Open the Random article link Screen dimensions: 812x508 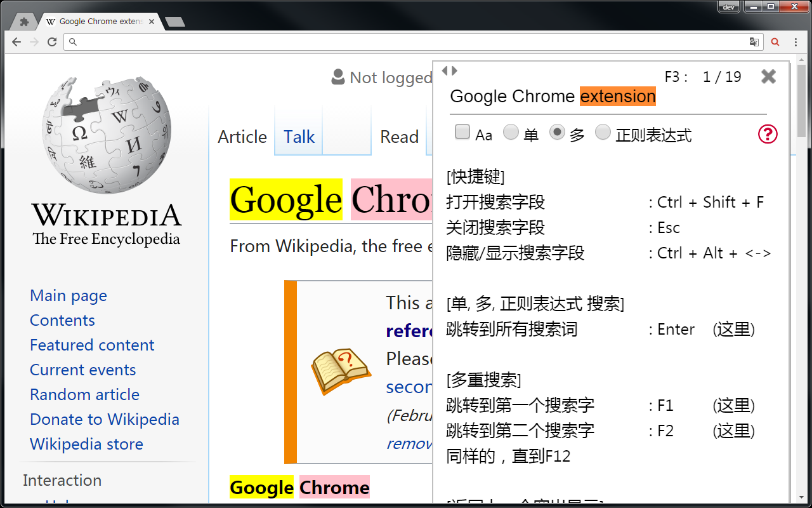[84, 394]
